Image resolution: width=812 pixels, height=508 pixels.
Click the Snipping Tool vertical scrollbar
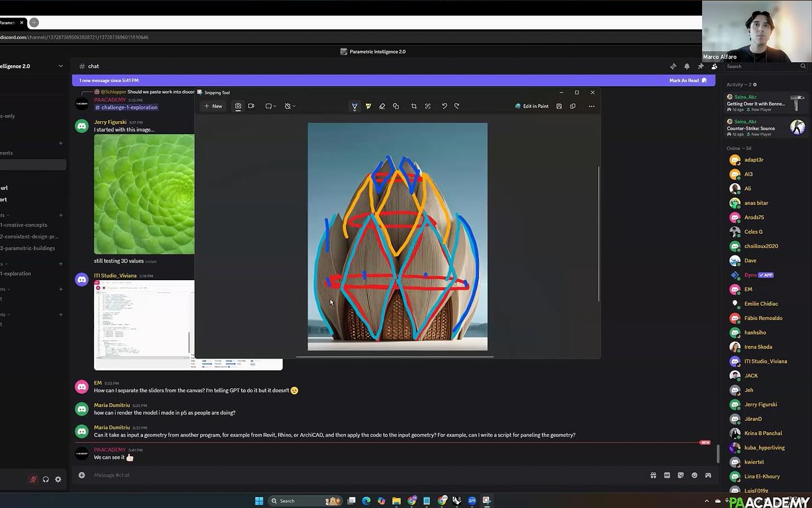click(598, 234)
